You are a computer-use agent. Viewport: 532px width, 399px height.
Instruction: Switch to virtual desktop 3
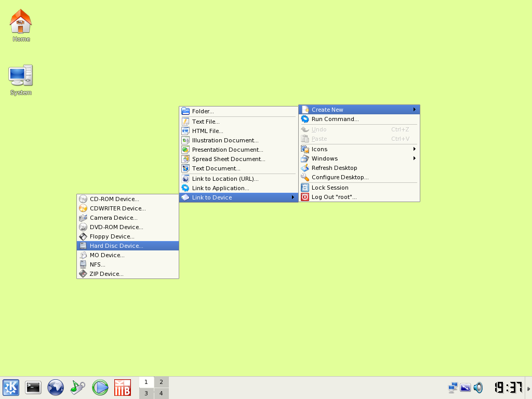(146, 394)
